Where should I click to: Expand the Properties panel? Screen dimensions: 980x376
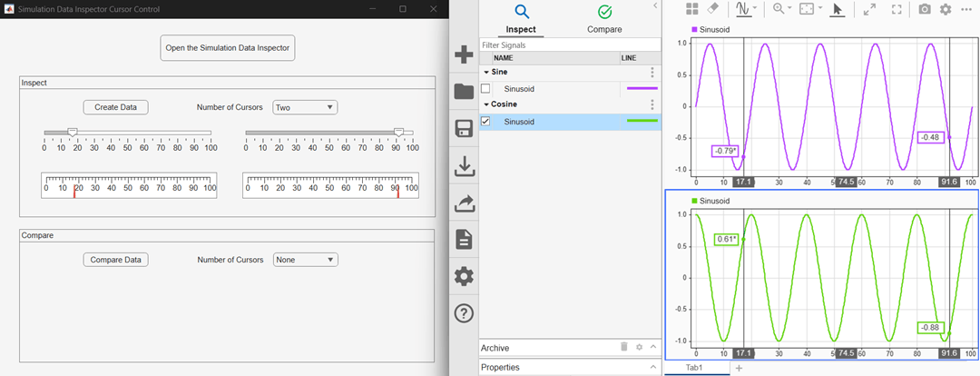pyautogui.click(x=652, y=367)
